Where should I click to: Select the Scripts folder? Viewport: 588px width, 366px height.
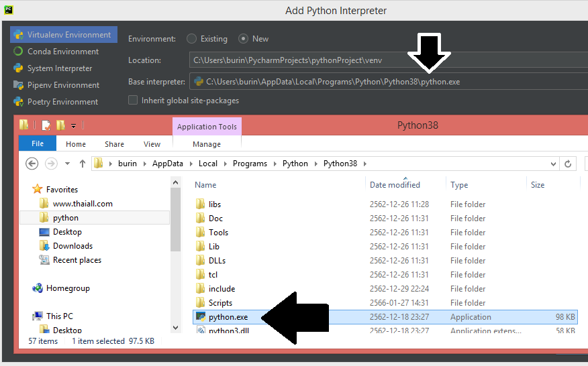(214, 303)
